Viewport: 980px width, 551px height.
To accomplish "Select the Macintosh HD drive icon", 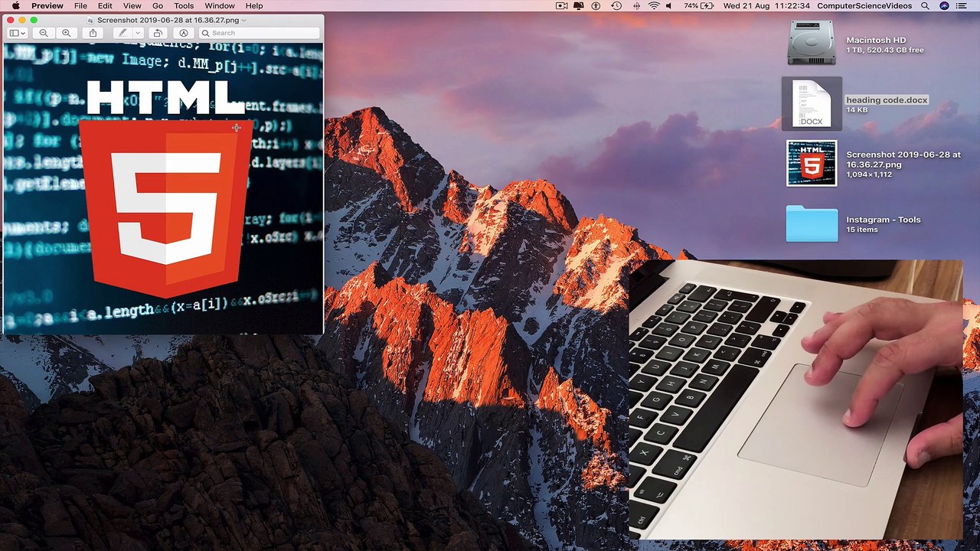I will 812,43.
